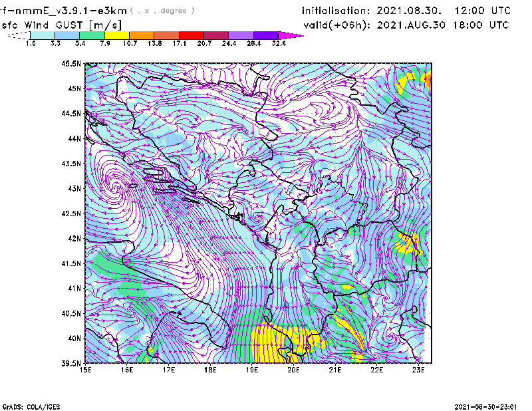Click the "23E" longitude label
This screenshot has height=411, width=532.
(x=418, y=370)
